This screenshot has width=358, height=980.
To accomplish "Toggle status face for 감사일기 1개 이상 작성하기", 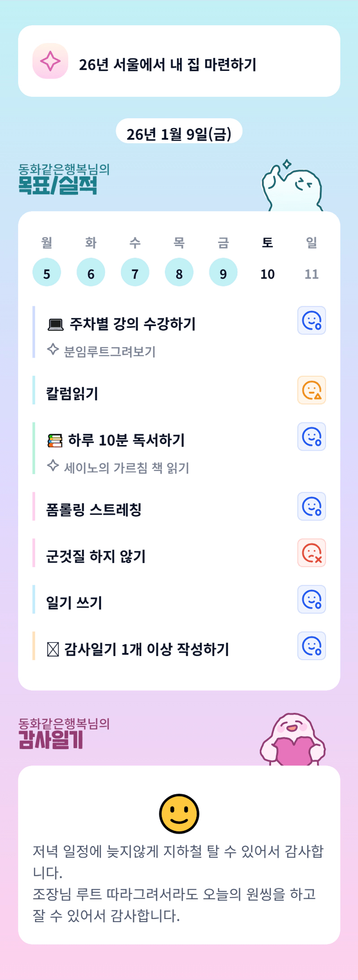I will click(312, 646).
